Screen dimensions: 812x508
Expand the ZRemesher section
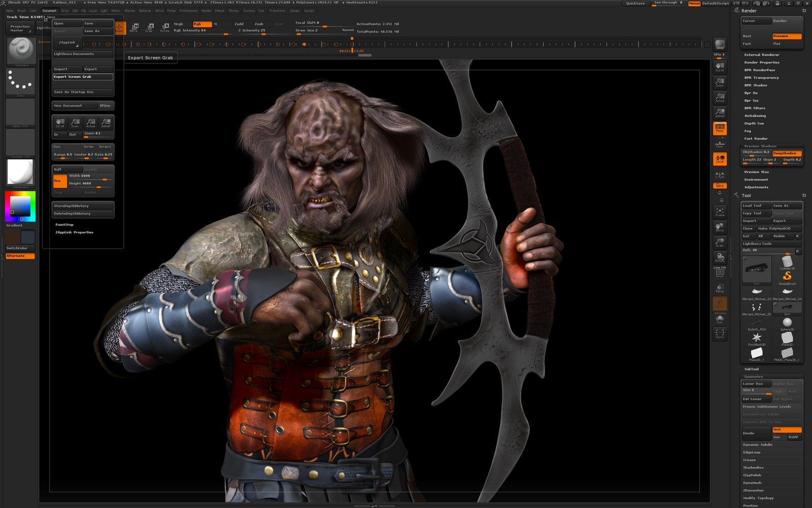[754, 490]
